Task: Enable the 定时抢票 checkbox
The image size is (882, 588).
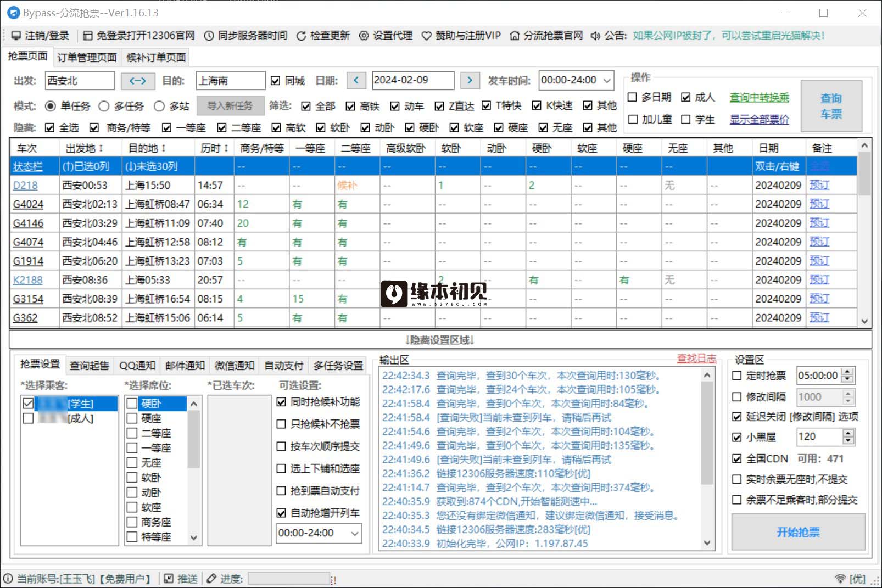Action: coord(737,376)
